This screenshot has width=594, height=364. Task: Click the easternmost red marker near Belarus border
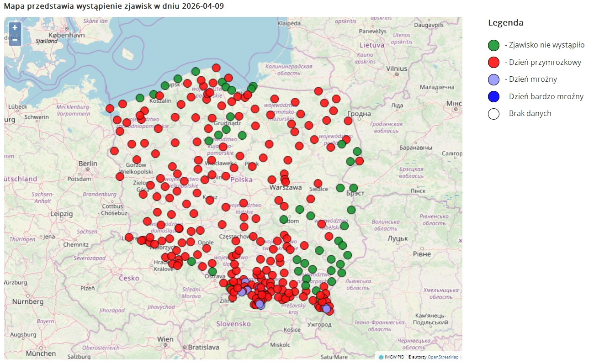[x=360, y=161]
